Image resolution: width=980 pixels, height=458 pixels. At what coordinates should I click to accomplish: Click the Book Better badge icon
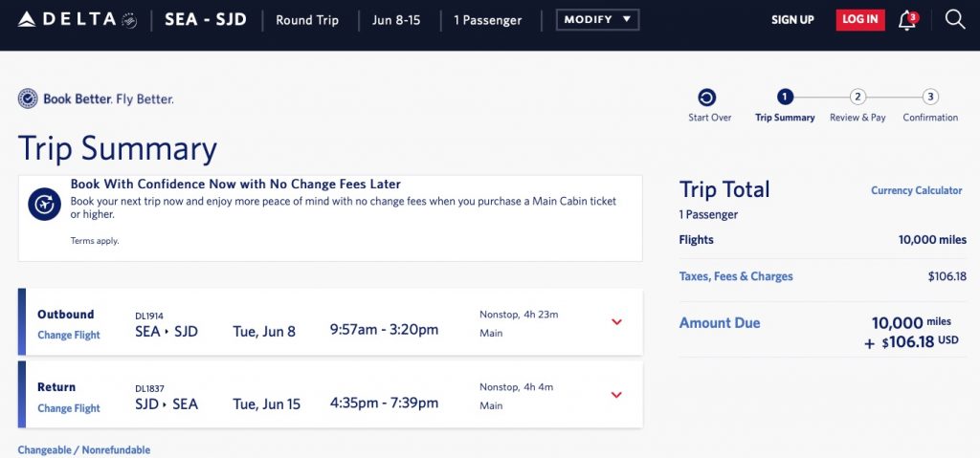[x=28, y=98]
